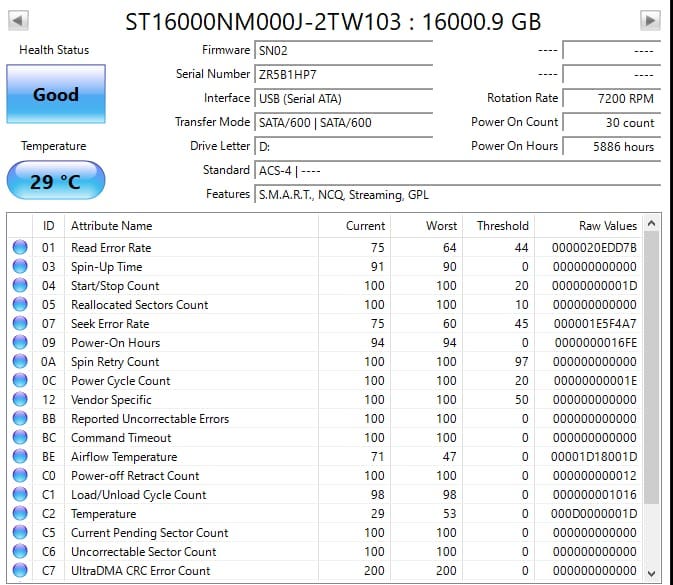Click status dot for Spin Retry Count
Screen dimensions: 673x585
pyautogui.click(x=20, y=361)
